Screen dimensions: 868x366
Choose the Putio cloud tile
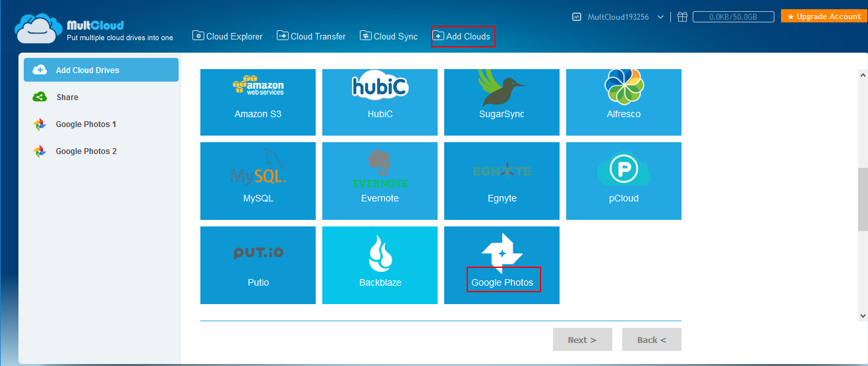pyautogui.click(x=258, y=265)
